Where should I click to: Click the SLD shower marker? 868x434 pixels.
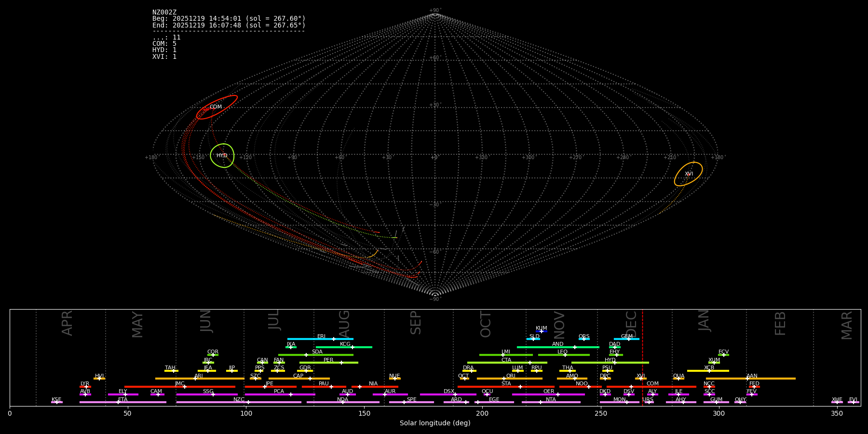point(533,339)
